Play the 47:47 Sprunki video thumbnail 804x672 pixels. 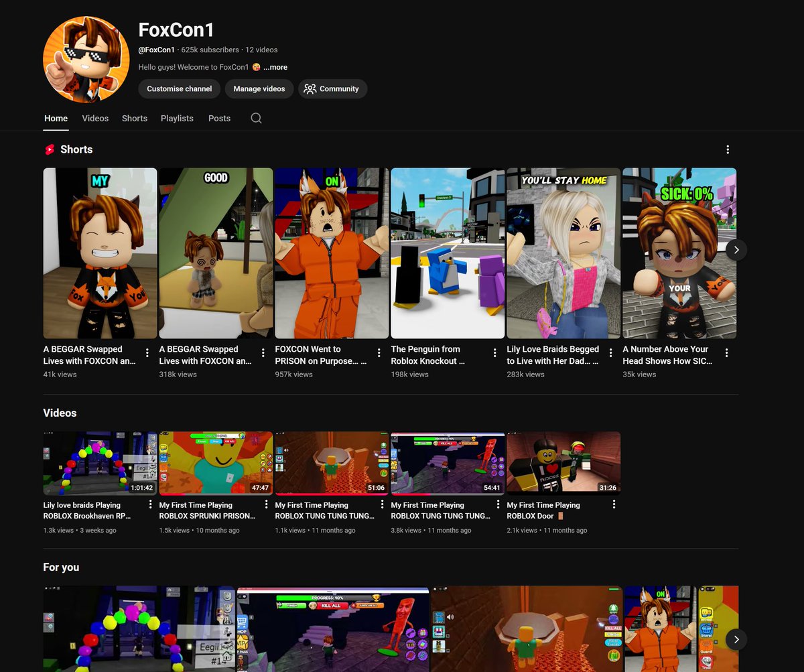pyautogui.click(x=216, y=463)
